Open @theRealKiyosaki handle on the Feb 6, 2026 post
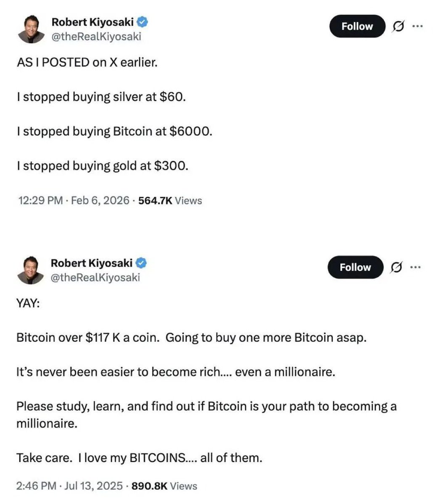The image size is (436, 504). [96, 37]
